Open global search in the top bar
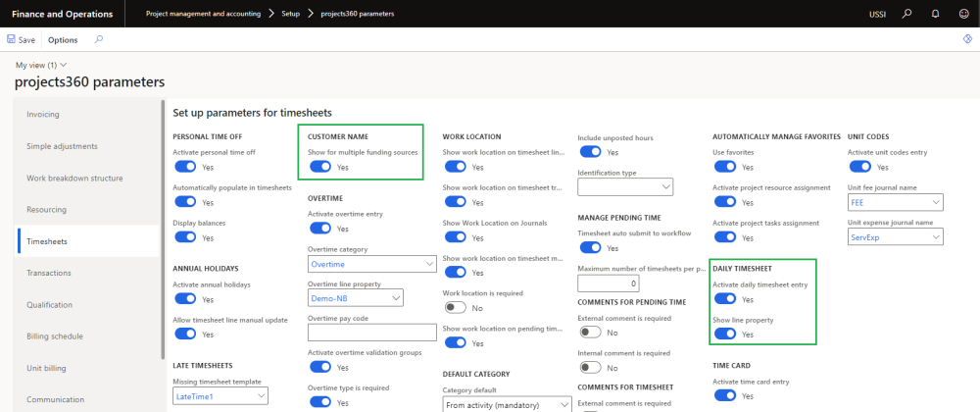 [906, 14]
